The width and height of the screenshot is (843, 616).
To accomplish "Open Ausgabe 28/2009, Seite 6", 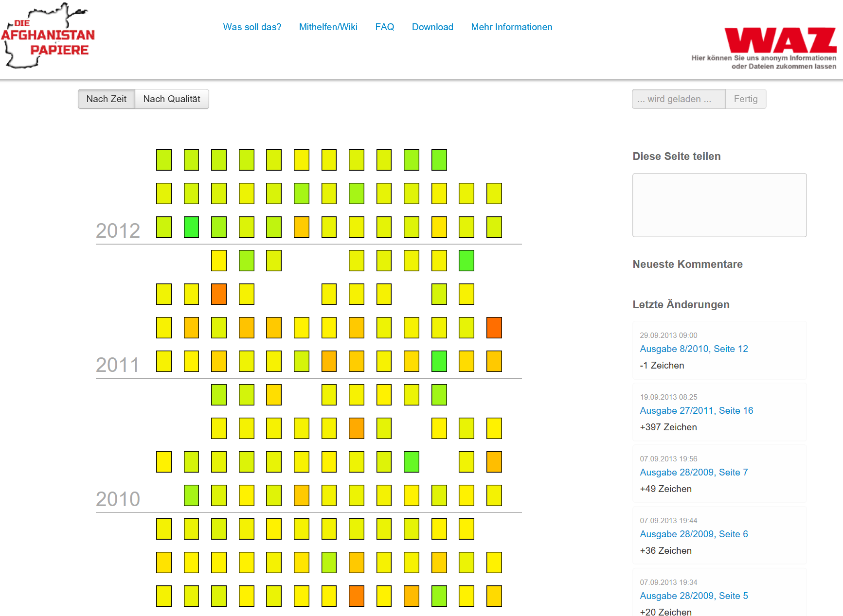I will pos(694,534).
